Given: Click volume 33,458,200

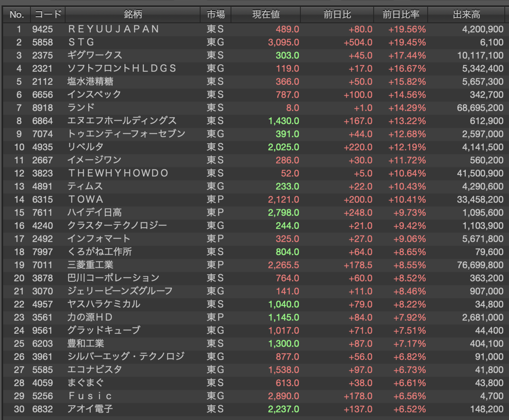Looking at the screenshot, I should (480, 199).
